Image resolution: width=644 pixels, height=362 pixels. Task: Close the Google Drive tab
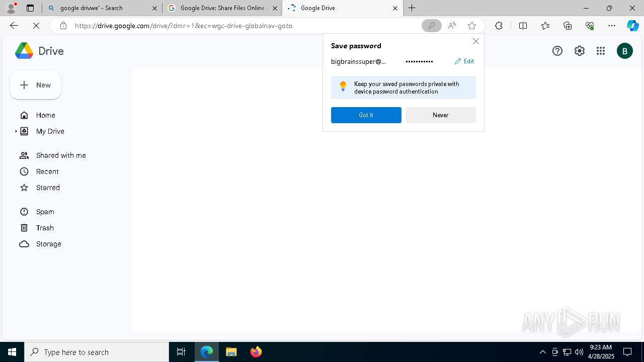pos(395,8)
